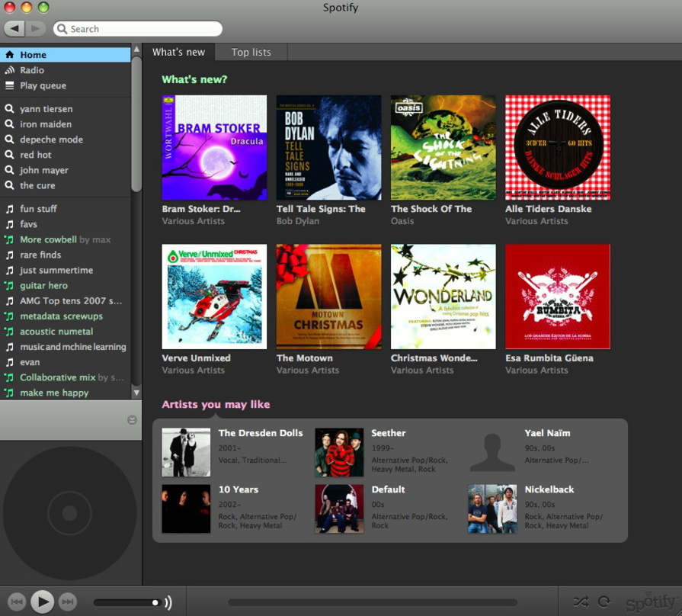Select the 'yann tiersen' saved search

(66, 109)
